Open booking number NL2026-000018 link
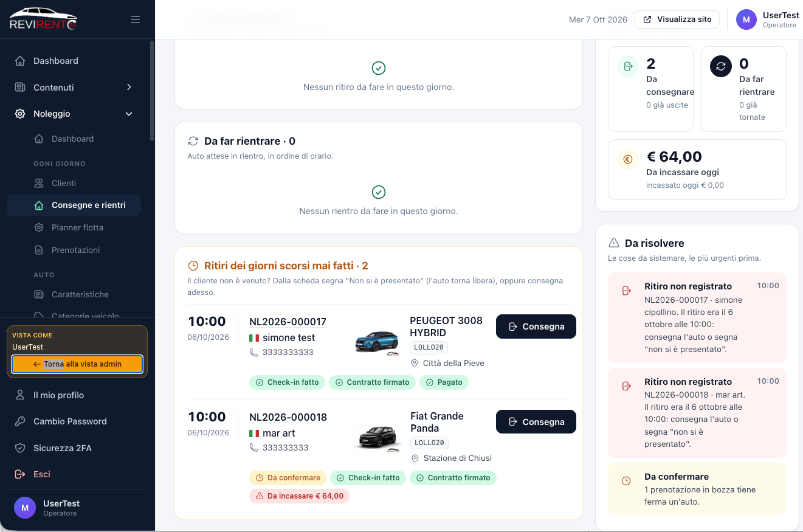 pos(288,417)
